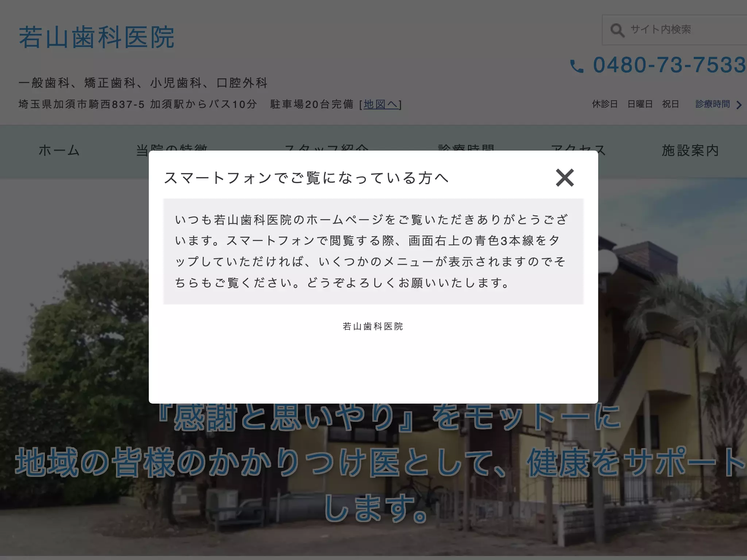Click the 若山歯科医院 site title logo
The height and width of the screenshot is (560, 747).
pos(97,37)
